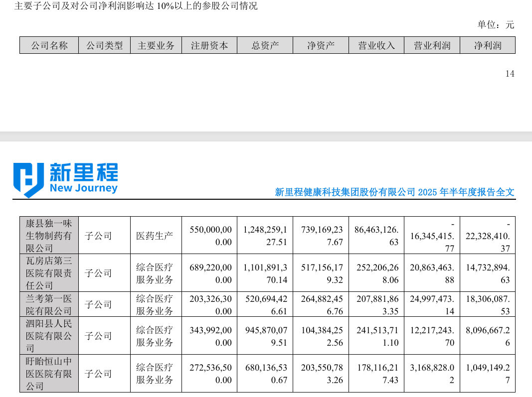Click revenue 207,881,863.35
The width and height of the screenshot is (532, 397).
point(377,304)
